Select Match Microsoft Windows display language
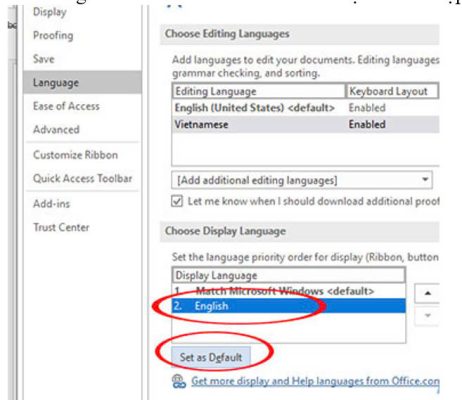Image resolution: width=462 pixels, height=400 pixels. (x=289, y=291)
